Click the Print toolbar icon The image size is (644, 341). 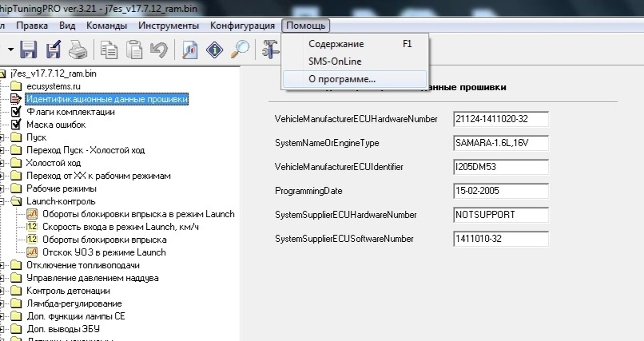[x=78, y=50]
